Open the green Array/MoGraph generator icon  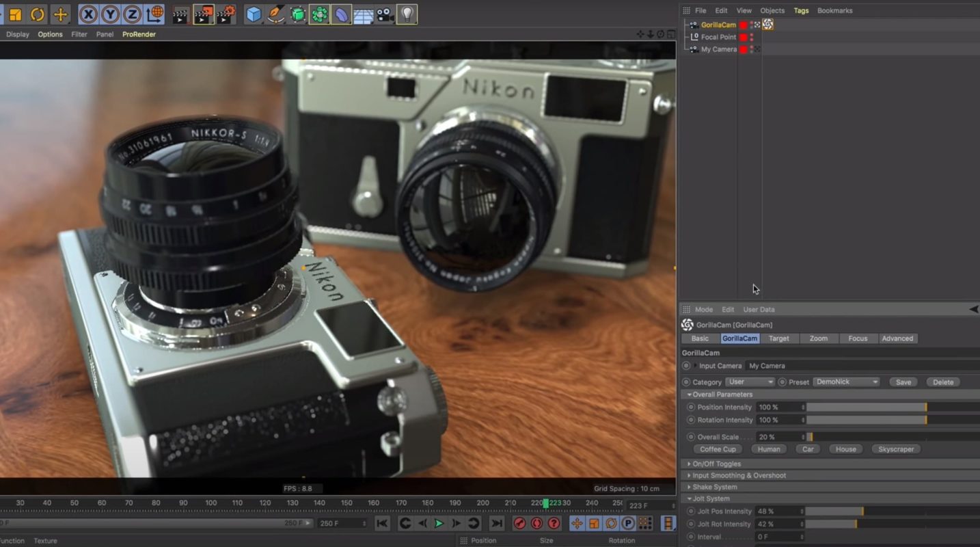click(x=319, y=14)
